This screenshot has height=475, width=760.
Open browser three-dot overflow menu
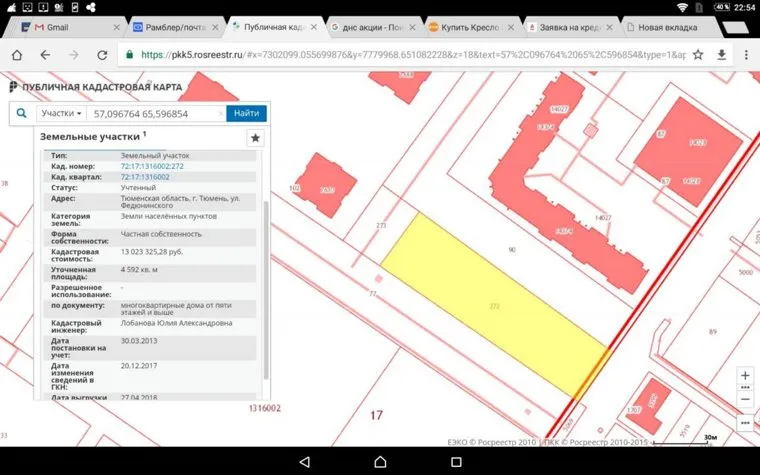point(745,54)
